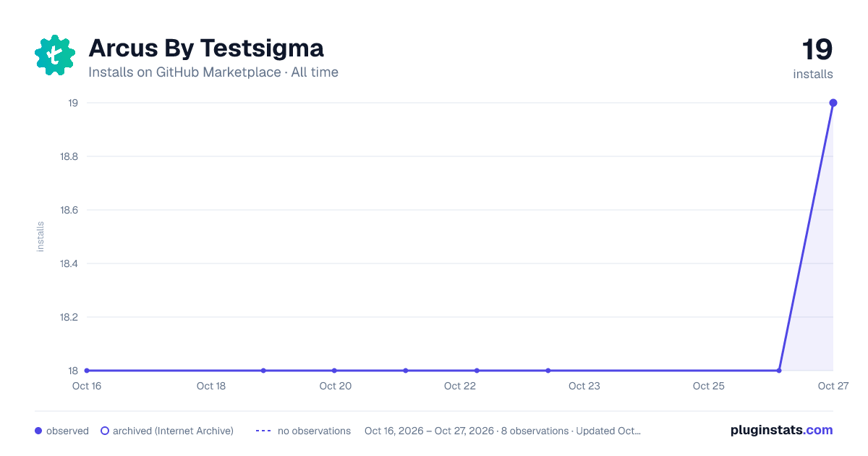Click the Oct 22 x-axis label
The height and width of the screenshot is (456, 868).
(x=460, y=386)
